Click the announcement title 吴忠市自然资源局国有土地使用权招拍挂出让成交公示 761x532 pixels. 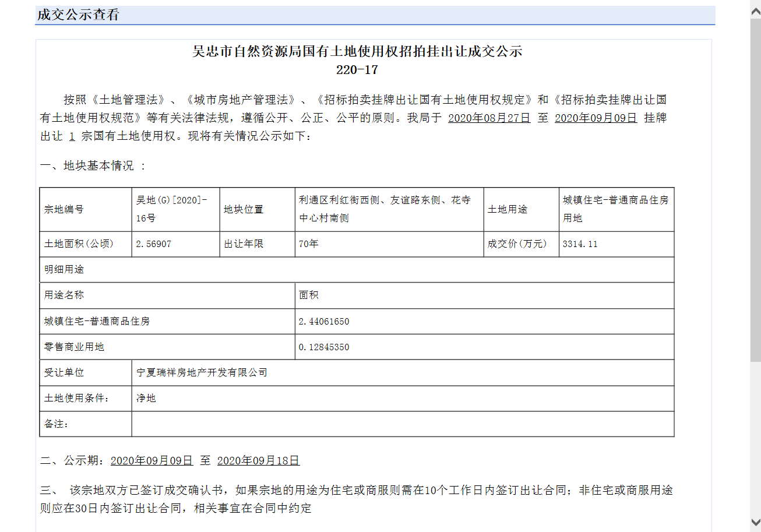(x=357, y=51)
